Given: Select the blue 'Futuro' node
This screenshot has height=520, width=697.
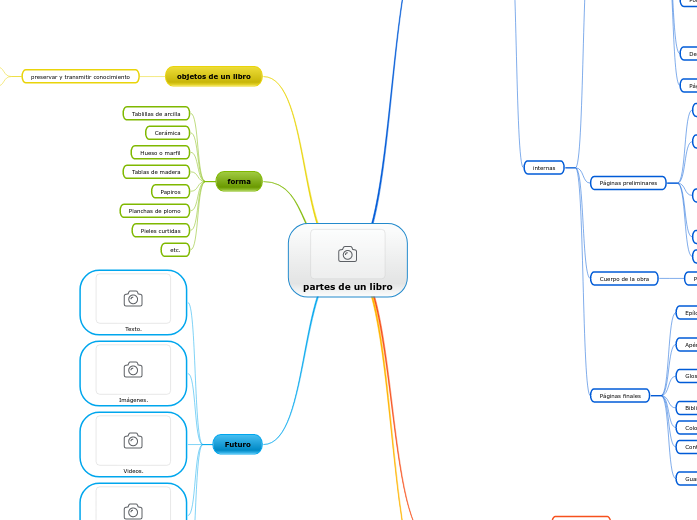Looking at the screenshot, I should pyautogui.click(x=238, y=444).
